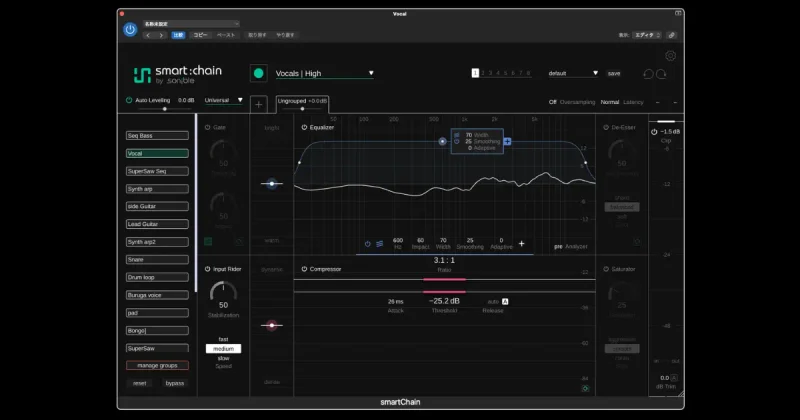
Task: Toggle pre Analyzer setting
Action: pyautogui.click(x=558, y=246)
